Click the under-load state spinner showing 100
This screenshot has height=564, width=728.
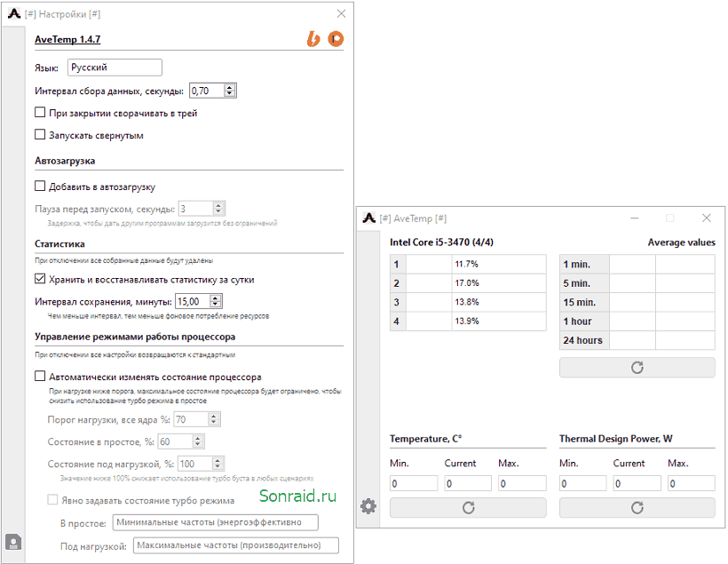(x=201, y=464)
